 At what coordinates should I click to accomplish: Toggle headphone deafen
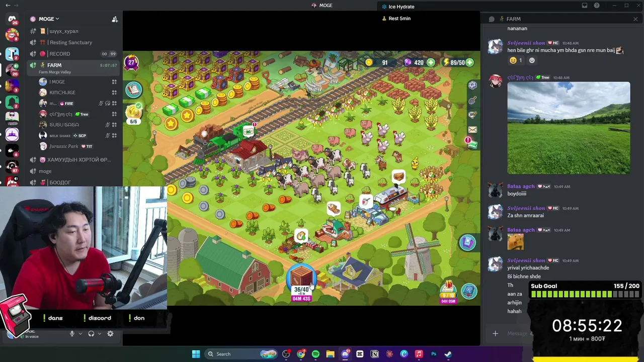(91, 334)
